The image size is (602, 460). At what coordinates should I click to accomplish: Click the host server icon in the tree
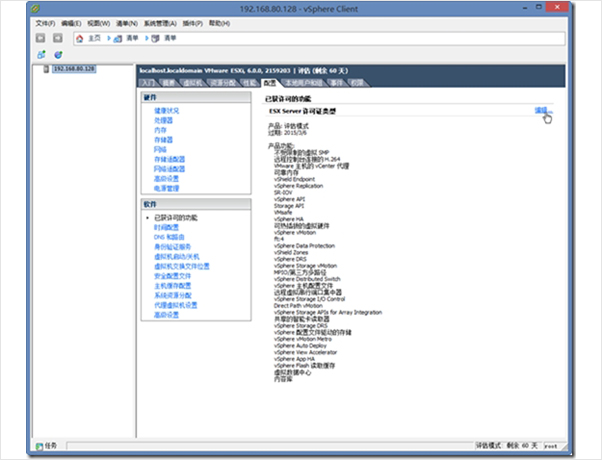tap(46, 69)
